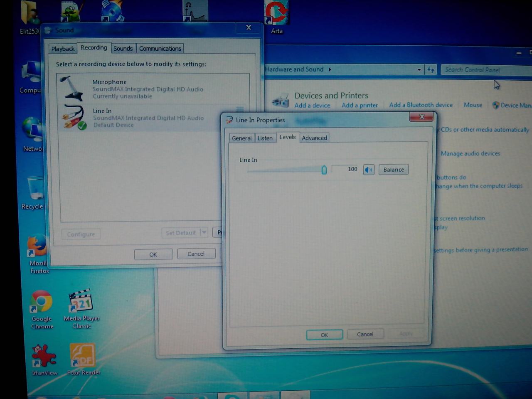This screenshot has width=532, height=399.
Task: Click the Configure button in Sound dialog
Action: click(81, 234)
